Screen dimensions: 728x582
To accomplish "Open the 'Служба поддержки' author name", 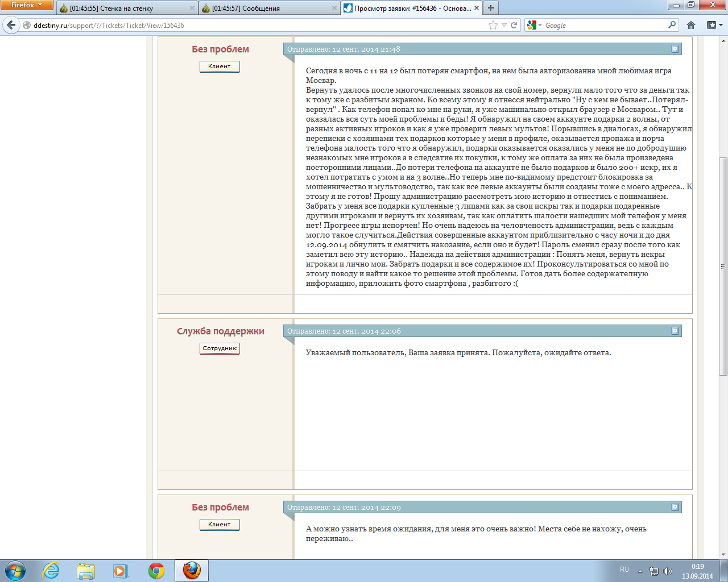I will pos(221,331).
